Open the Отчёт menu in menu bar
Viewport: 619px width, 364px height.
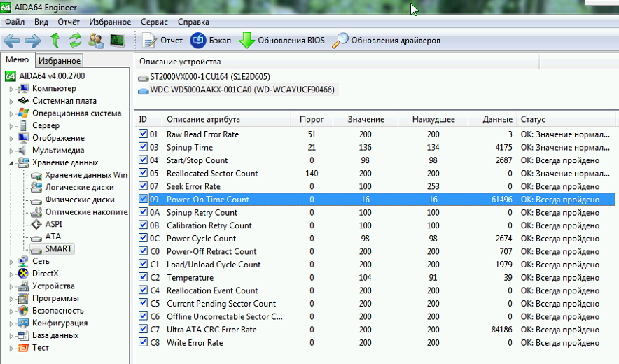(x=69, y=22)
